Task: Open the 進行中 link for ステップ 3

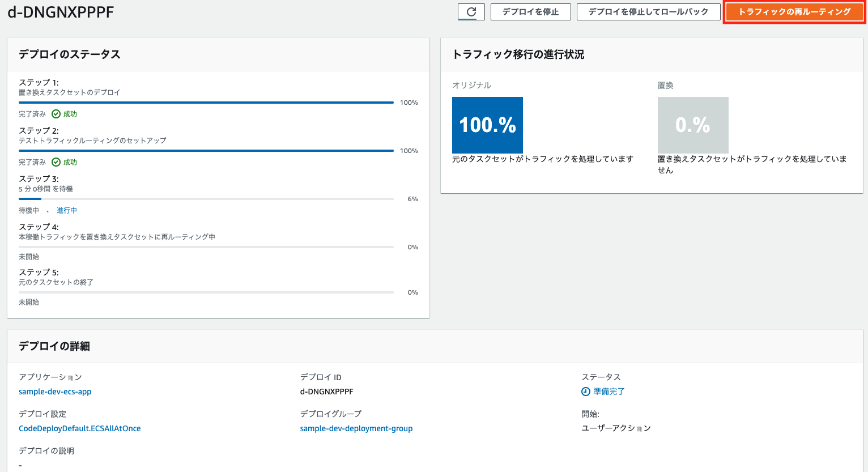Action: coord(67,210)
